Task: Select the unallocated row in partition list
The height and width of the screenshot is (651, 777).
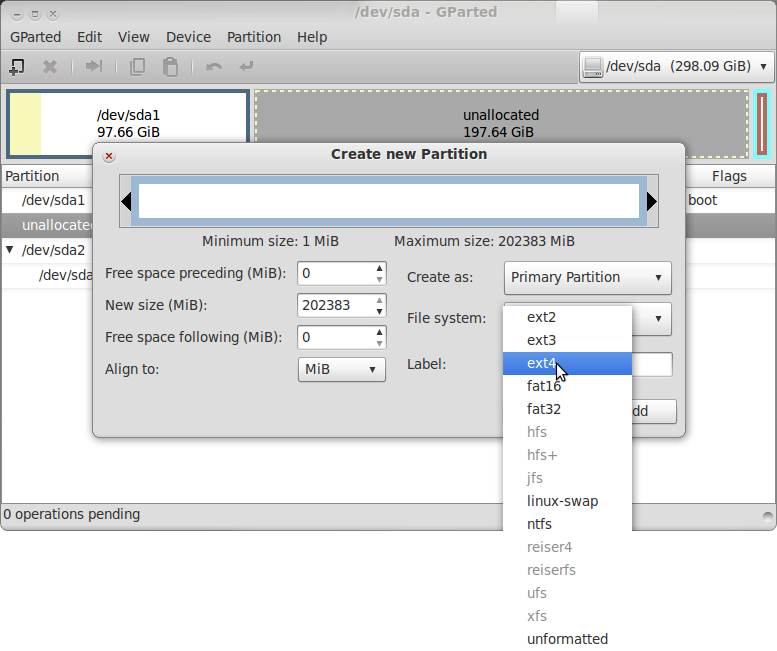Action: (x=47, y=225)
